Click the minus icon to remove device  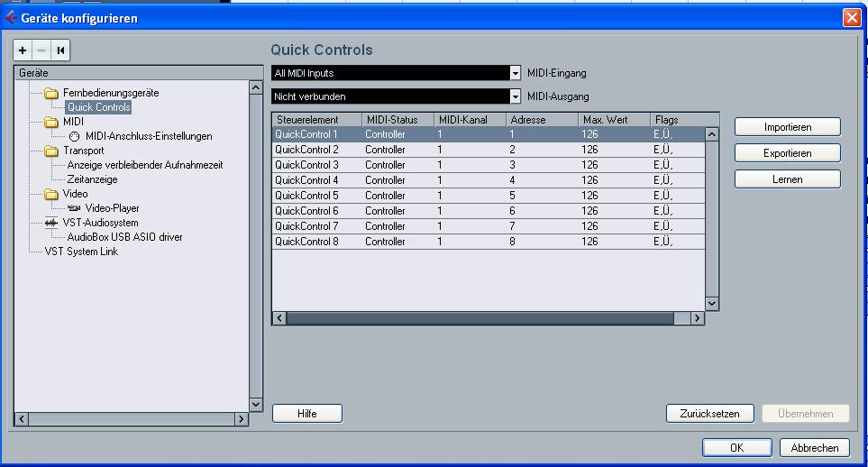click(x=41, y=50)
